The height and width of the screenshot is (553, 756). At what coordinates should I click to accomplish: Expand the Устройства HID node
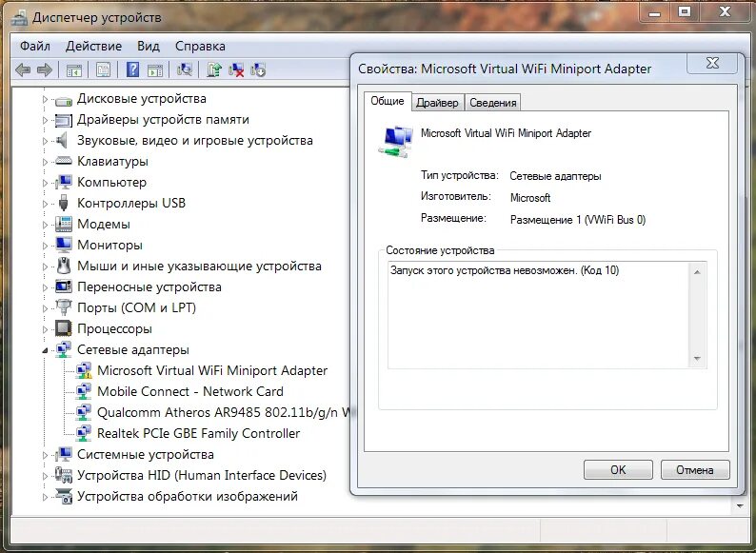[x=45, y=476]
